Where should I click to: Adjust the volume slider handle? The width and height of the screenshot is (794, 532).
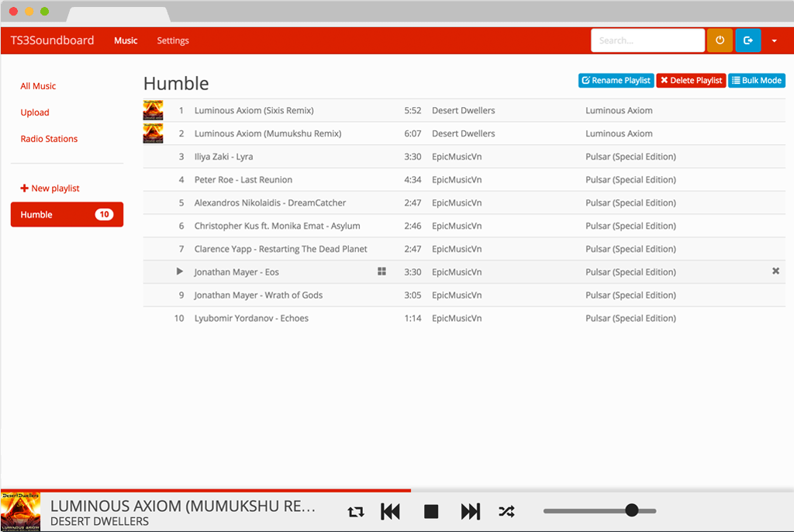(x=631, y=510)
